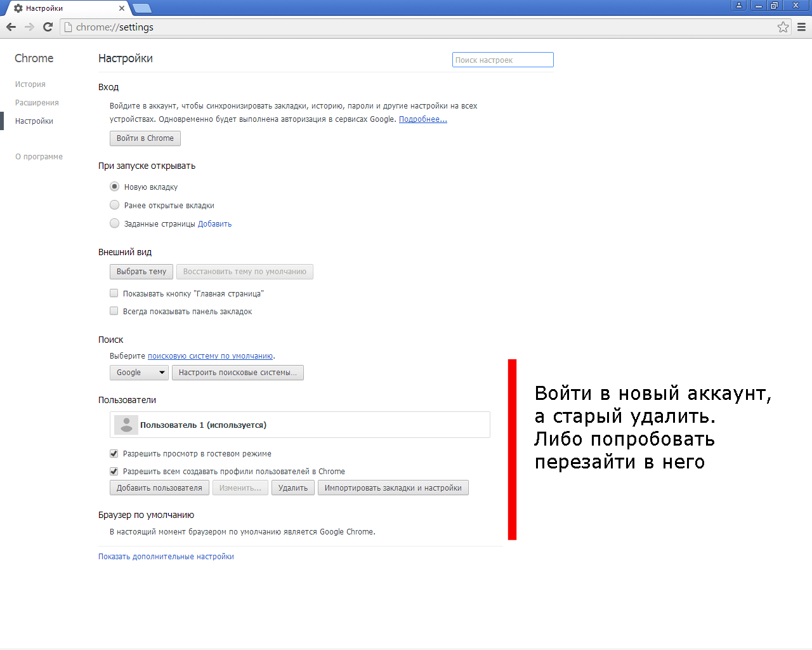The image size is (812, 650).
Task: Open the Chrome hamburger menu
Action: point(801,27)
